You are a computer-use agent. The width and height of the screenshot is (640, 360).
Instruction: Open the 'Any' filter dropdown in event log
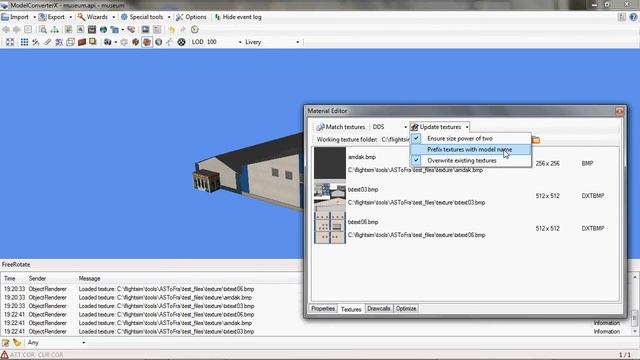point(56,343)
